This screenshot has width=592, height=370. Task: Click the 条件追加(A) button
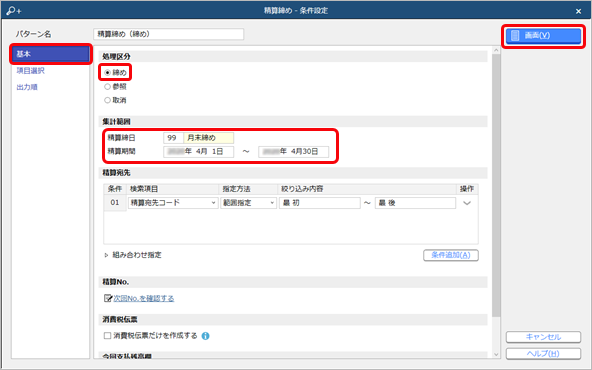point(451,255)
